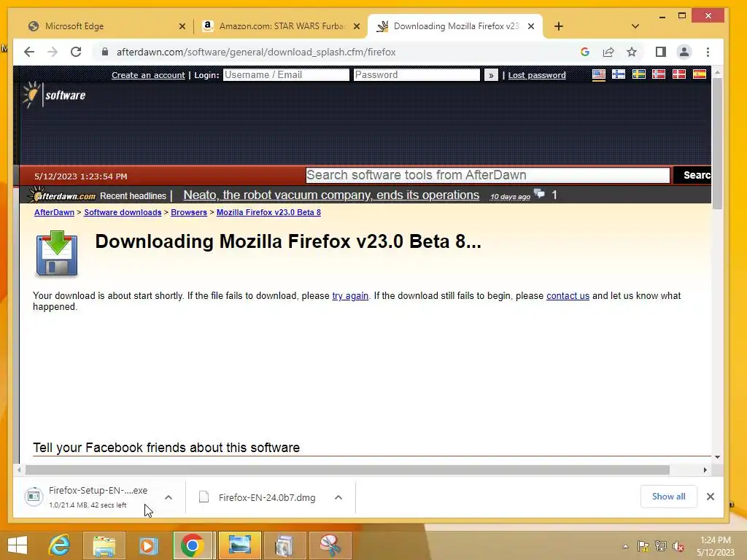Close the Downloading Mozilla Firefox tab
The width and height of the screenshot is (747, 560).
coord(531,26)
